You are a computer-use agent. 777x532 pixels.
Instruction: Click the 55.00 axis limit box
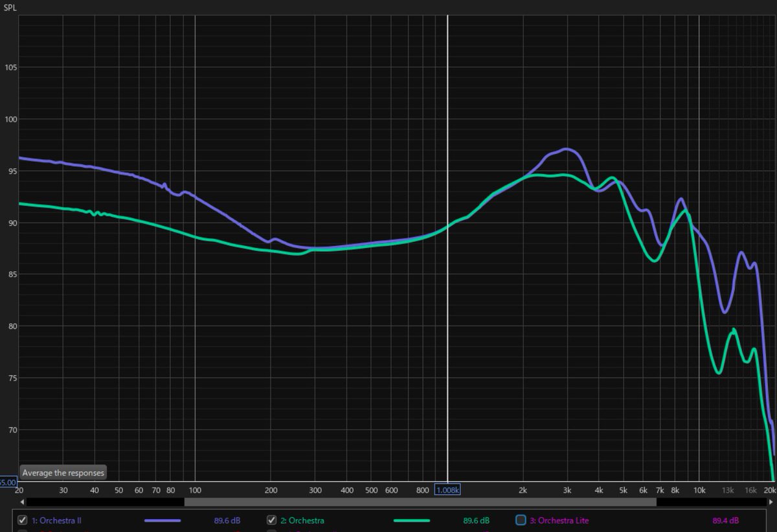click(x=8, y=482)
